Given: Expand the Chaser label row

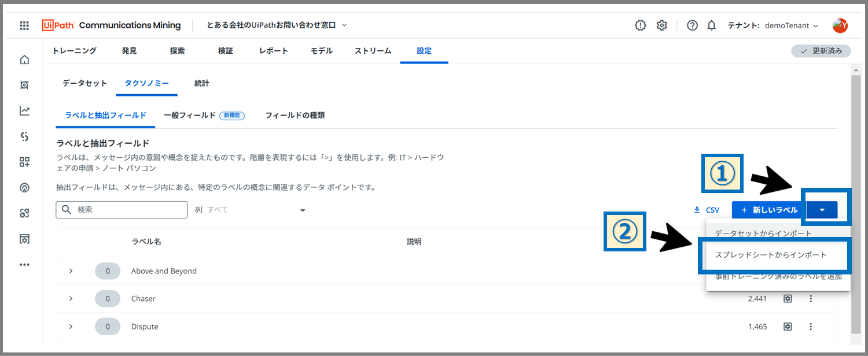Looking at the screenshot, I should click(71, 299).
